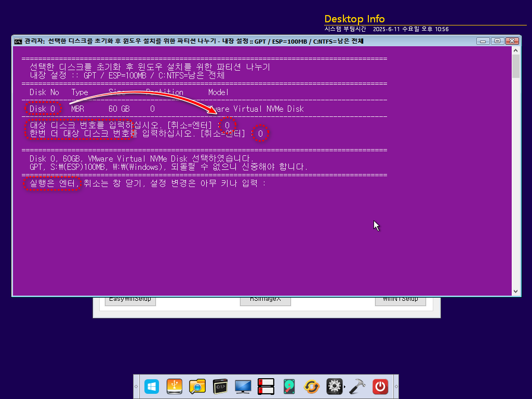This screenshot has height=399, width=532.
Task: Click the 'Type' column header
Action: tap(79, 92)
